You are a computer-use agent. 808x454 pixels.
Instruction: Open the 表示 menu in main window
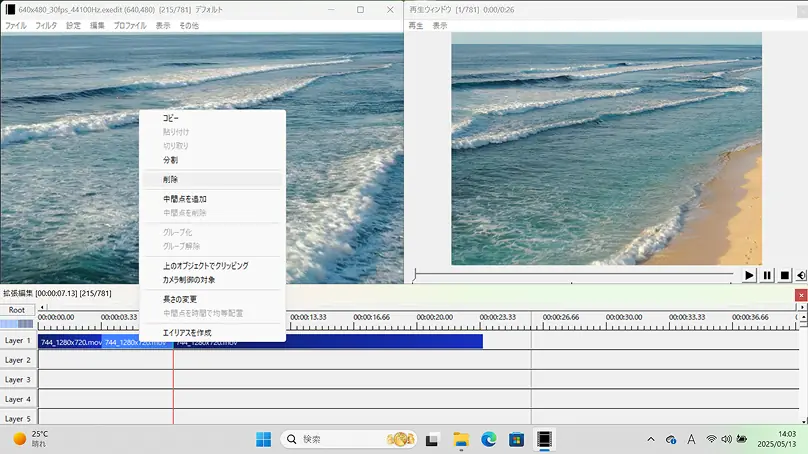click(163, 25)
